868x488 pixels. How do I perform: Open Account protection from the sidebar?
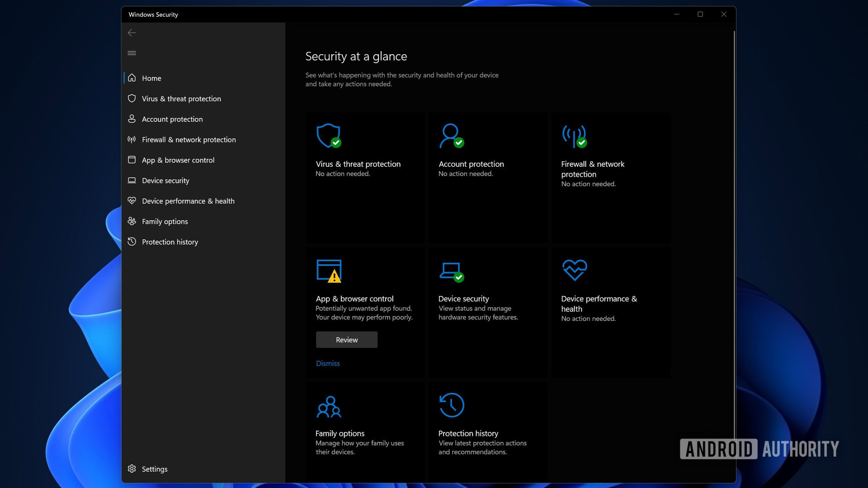[204, 119]
